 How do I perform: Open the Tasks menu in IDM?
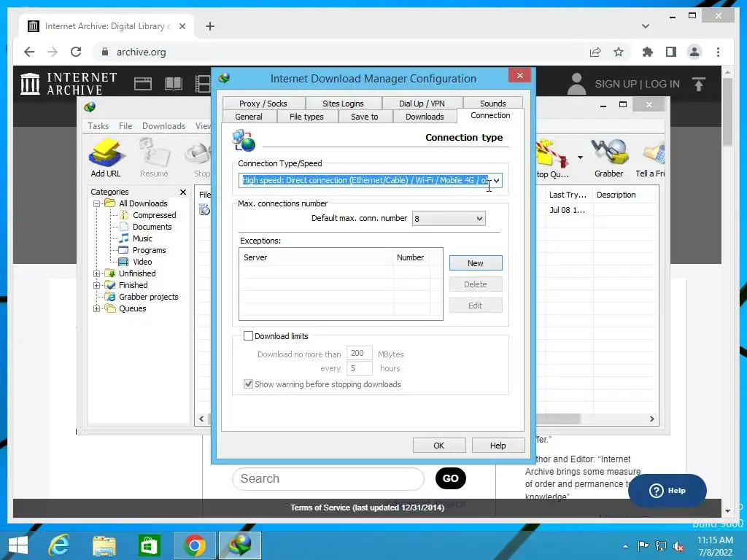[x=98, y=125]
